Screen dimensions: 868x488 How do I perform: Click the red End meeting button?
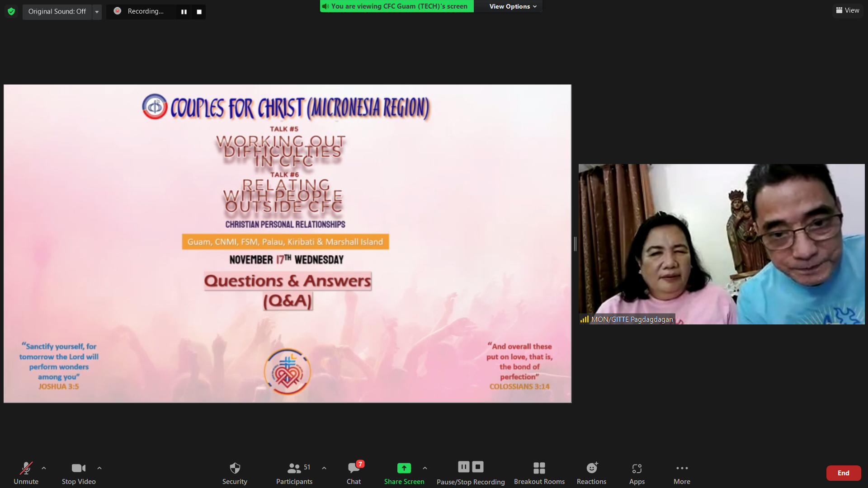pos(844,473)
